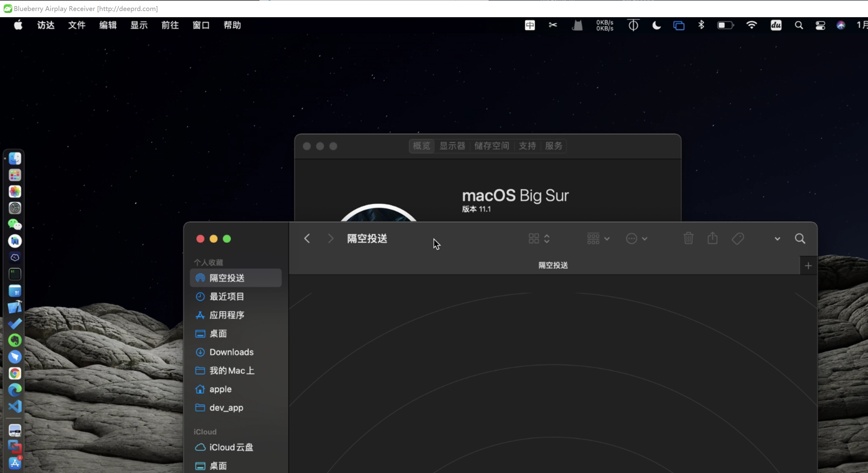Click the network speed 0KB/s indicator
Viewport: 868px width, 473px height.
tap(605, 25)
